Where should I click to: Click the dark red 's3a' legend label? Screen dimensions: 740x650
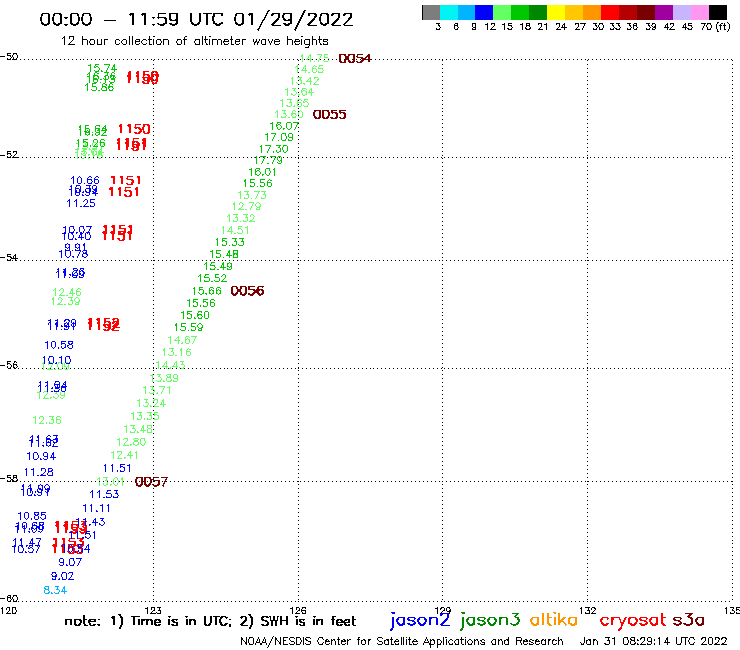pos(689,620)
